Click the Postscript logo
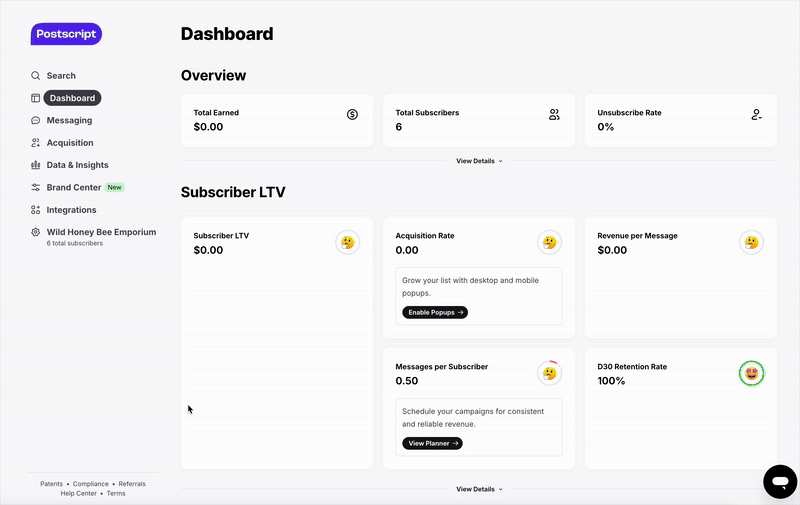Viewport: 800px width, 505px height. click(66, 34)
